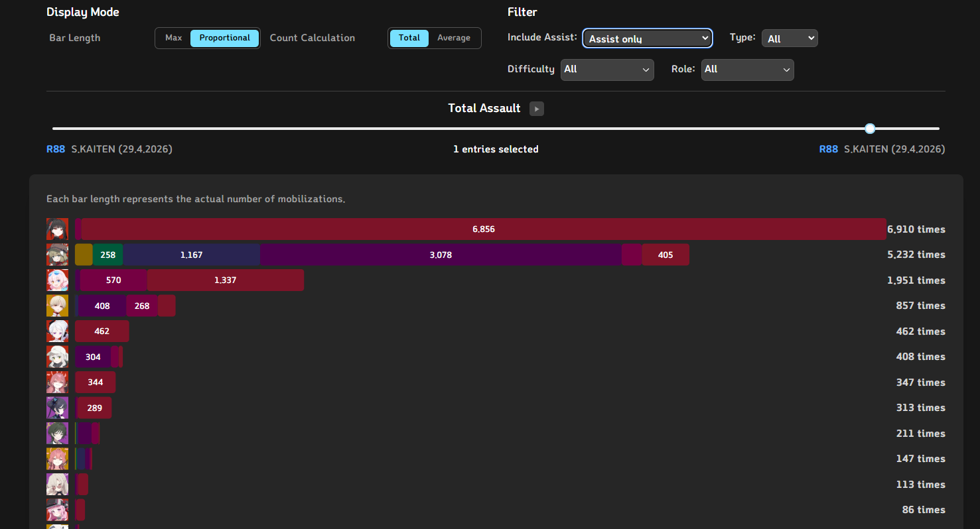
Task: Switch Count Calculation to Average
Action: pos(454,38)
